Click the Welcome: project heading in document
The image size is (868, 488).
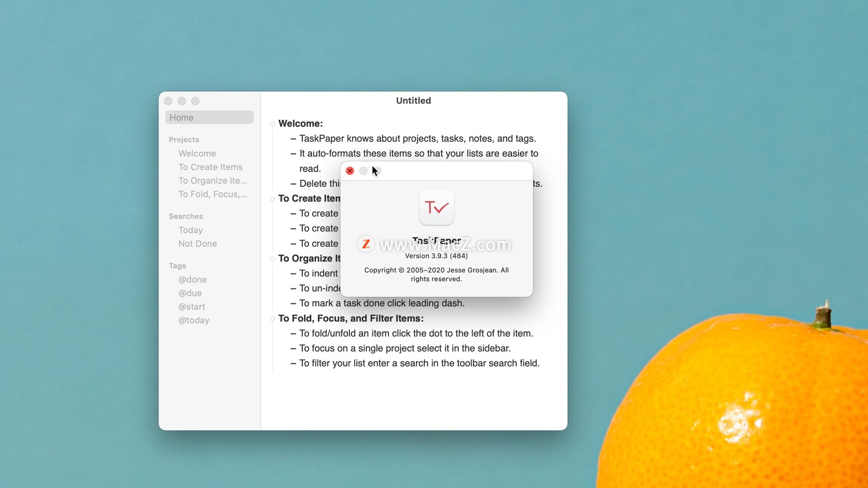click(301, 124)
